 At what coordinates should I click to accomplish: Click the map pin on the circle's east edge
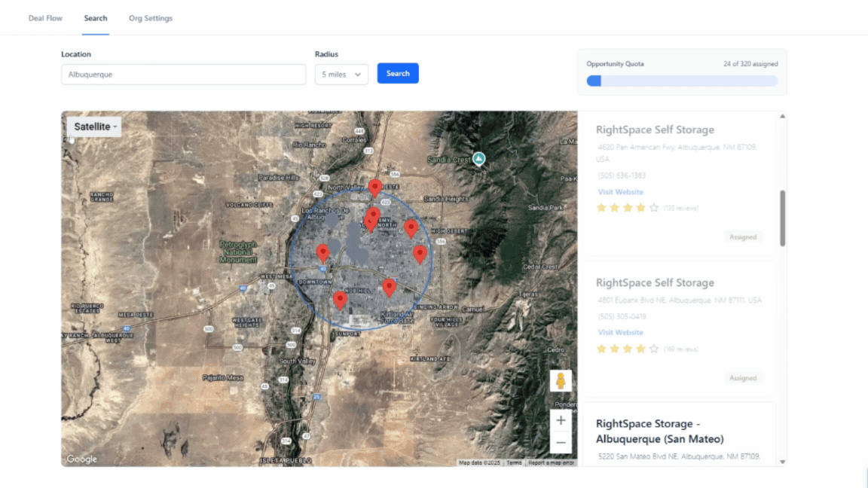(x=420, y=254)
